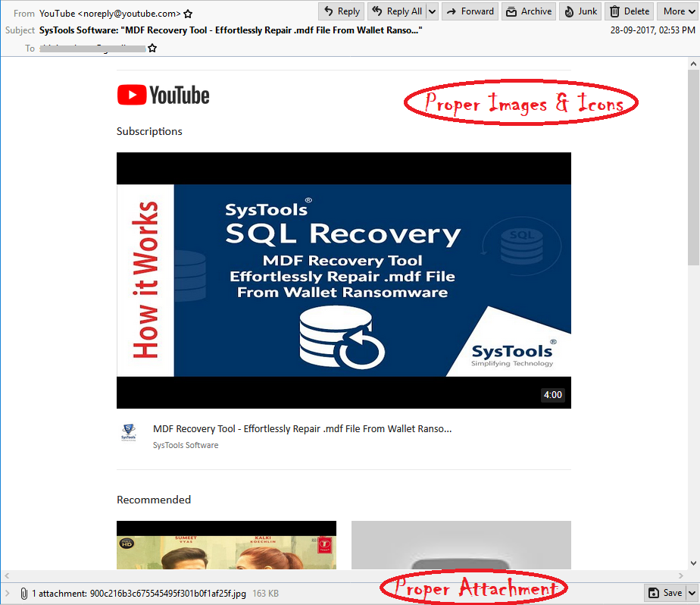Click the Subscriptions heading
The width and height of the screenshot is (700, 605).
149,131
